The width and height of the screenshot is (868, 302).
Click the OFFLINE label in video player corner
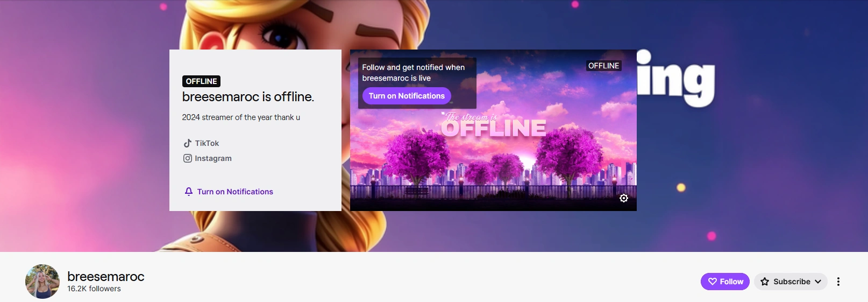click(603, 66)
